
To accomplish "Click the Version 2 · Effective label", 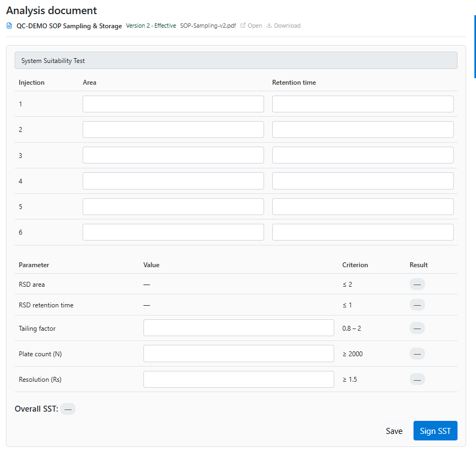I will point(151,26).
